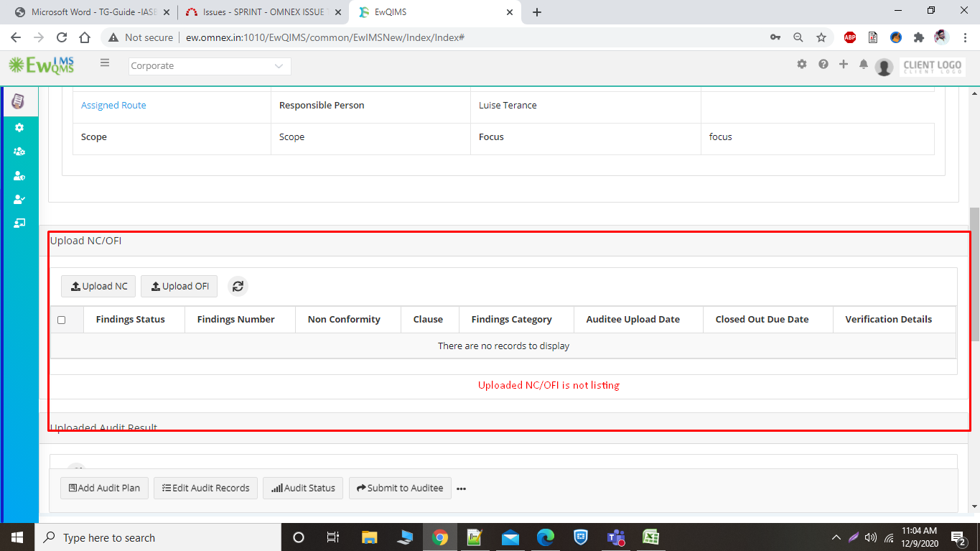Expand the three-dots more actions menu
Image resolution: width=980 pixels, height=551 pixels.
pos(461,489)
